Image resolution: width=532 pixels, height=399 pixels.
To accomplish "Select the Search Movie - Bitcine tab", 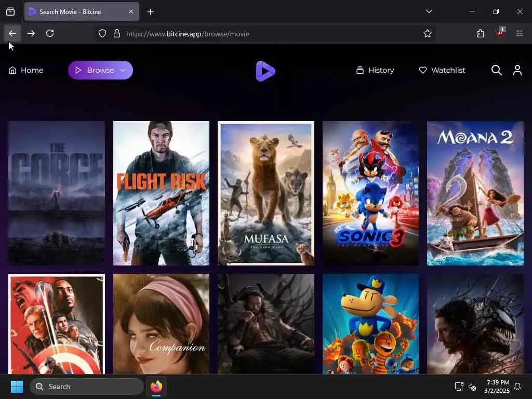I will pos(82,11).
